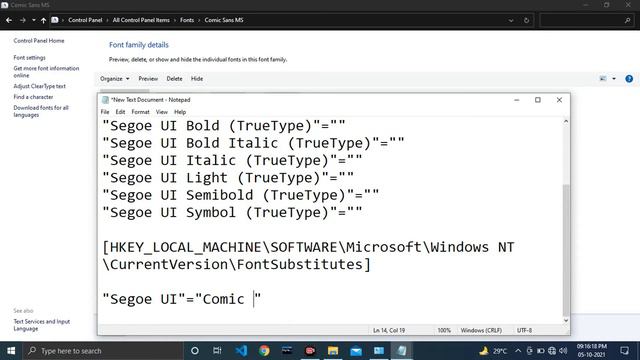Click the HKEY_LOCAL_MACHINE registry path line
Viewport: 640px width, 360px height.
click(x=308, y=256)
